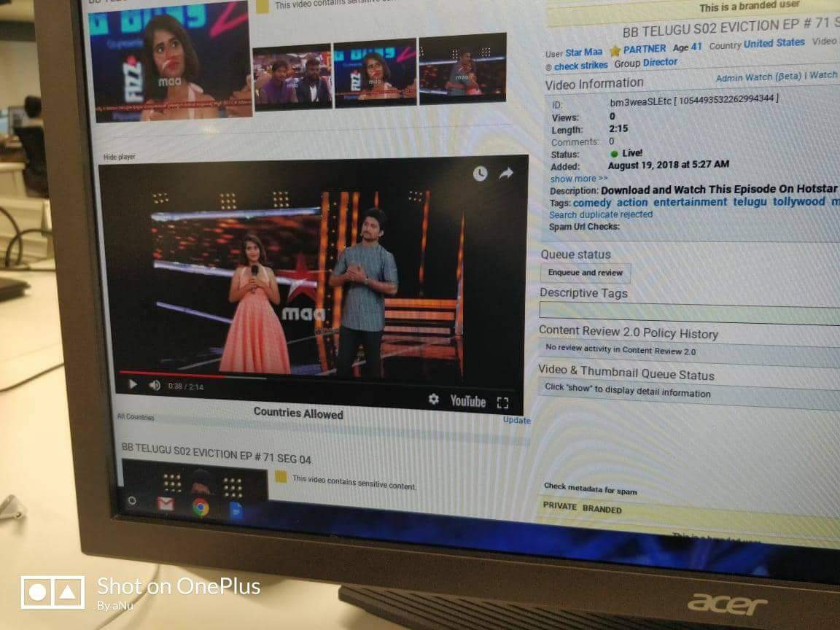Open Chrome from the taskbar shelf
Screen dimensions: 840x630
tap(201, 507)
